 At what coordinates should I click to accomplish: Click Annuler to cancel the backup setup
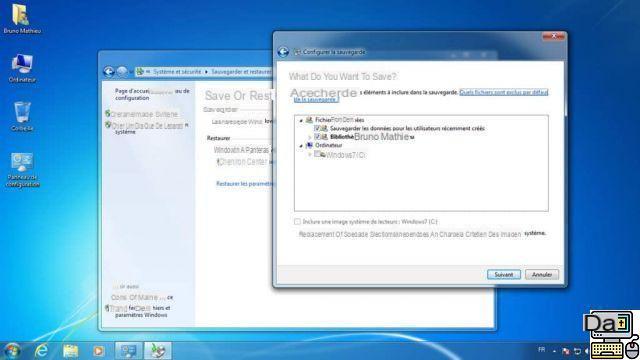(x=542, y=275)
